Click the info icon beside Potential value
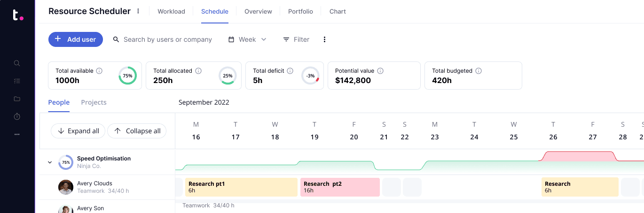 (380, 71)
